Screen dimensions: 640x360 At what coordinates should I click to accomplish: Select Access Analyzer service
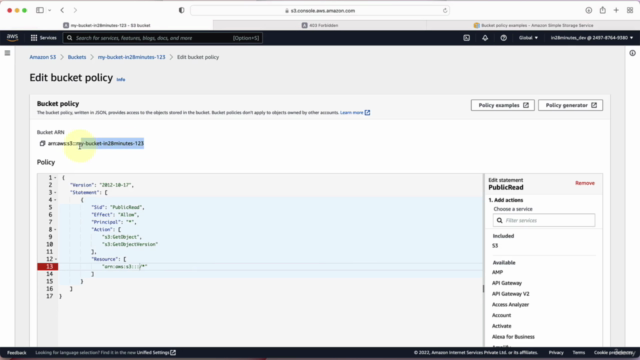click(x=510, y=304)
